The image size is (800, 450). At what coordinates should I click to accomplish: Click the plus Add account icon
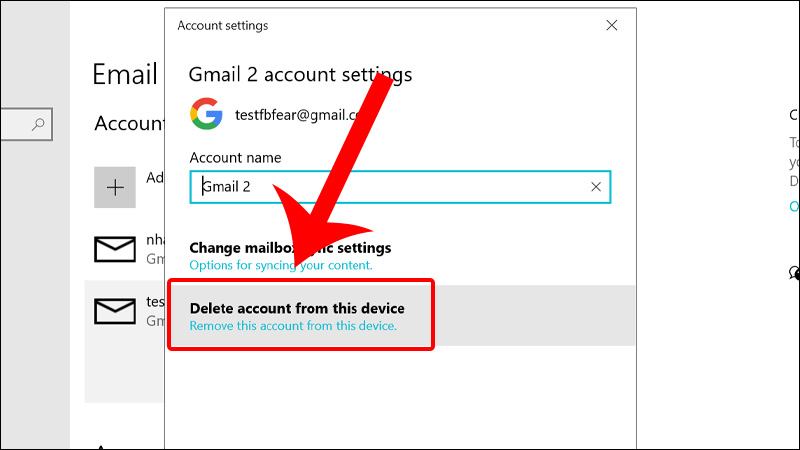pos(115,187)
